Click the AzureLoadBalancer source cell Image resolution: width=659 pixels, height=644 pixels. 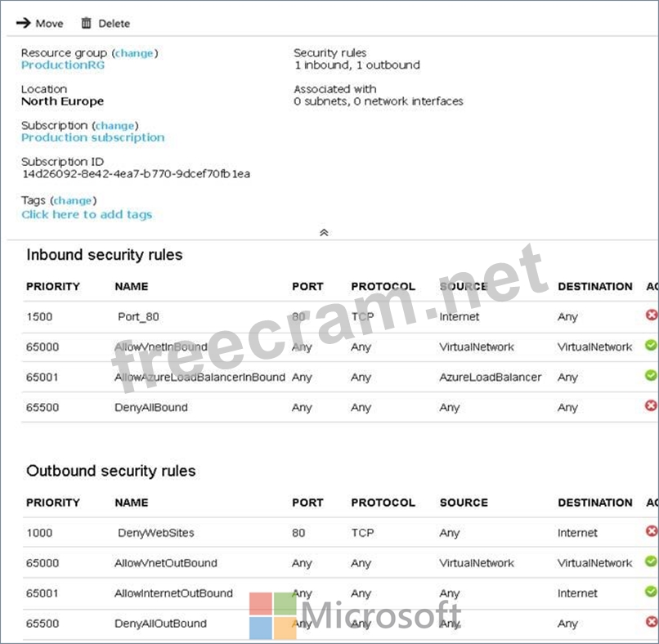pyautogui.click(x=491, y=378)
